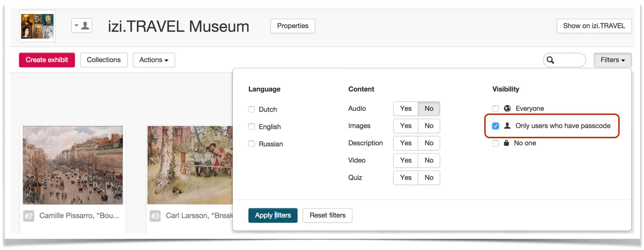Set Quiz filter to No
644x250 pixels.
429,178
